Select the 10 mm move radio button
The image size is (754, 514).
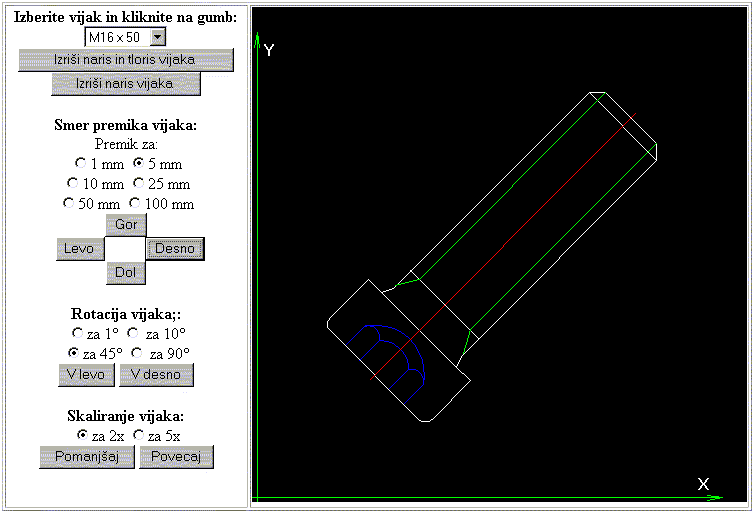(x=72, y=183)
